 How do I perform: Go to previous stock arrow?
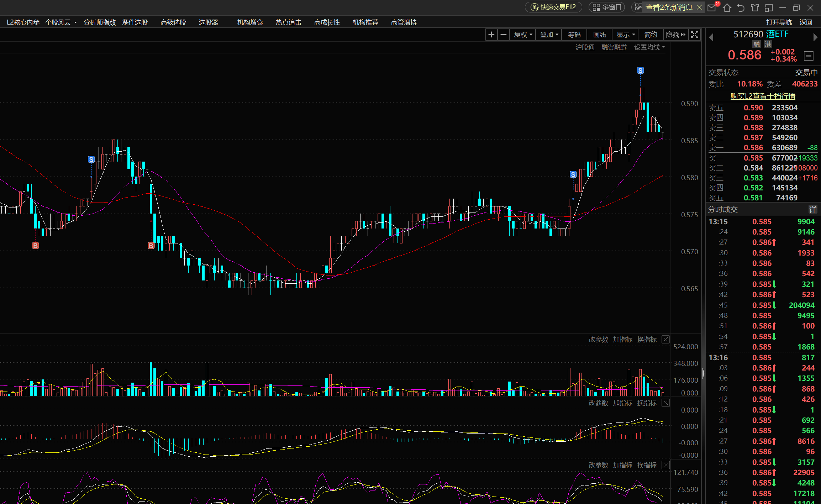(711, 37)
